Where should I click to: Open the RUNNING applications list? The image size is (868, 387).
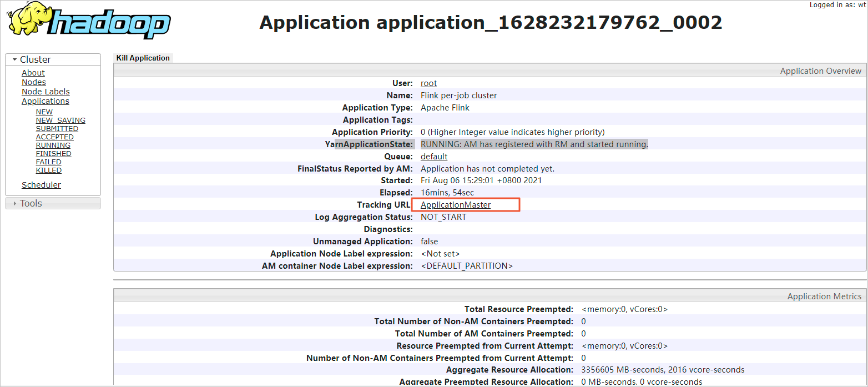[x=53, y=145]
